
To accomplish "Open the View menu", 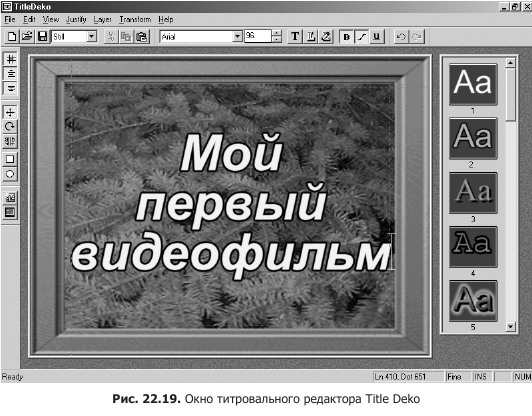I will click(51, 19).
